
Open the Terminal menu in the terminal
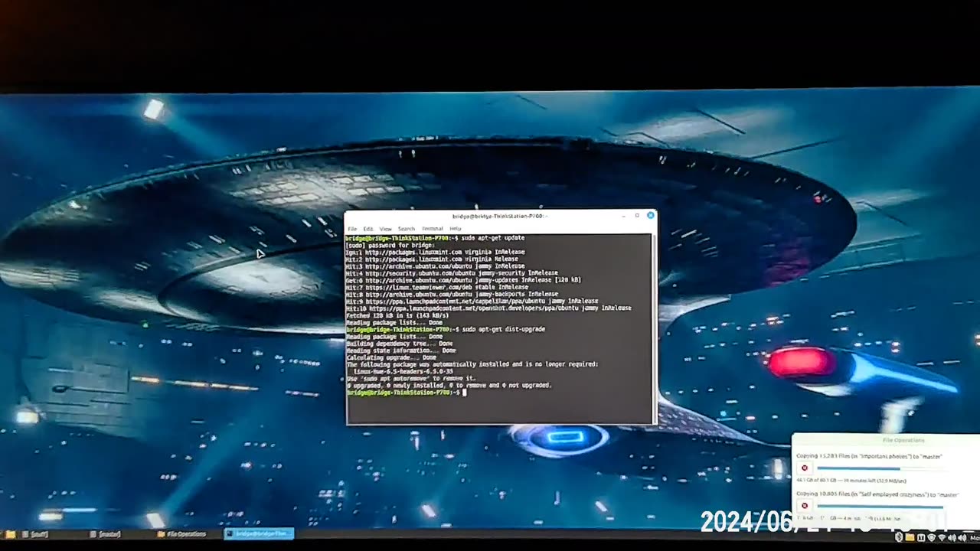(433, 229)
